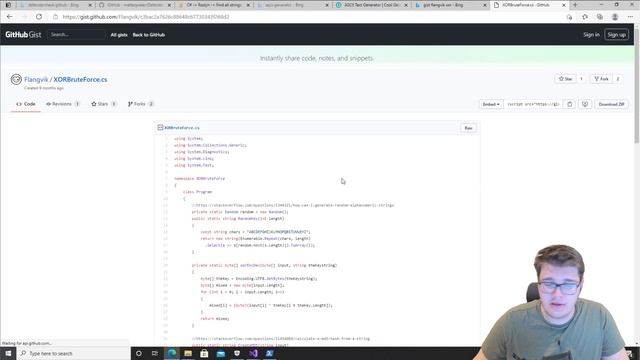Click the Sign up button
Screen dimensions: 640x360
[616, 35]
